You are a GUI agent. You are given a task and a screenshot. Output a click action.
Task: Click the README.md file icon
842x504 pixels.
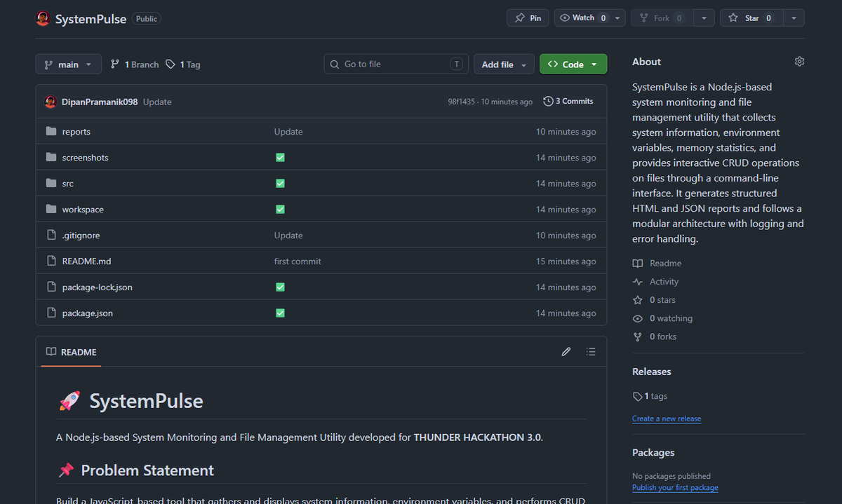51,261
